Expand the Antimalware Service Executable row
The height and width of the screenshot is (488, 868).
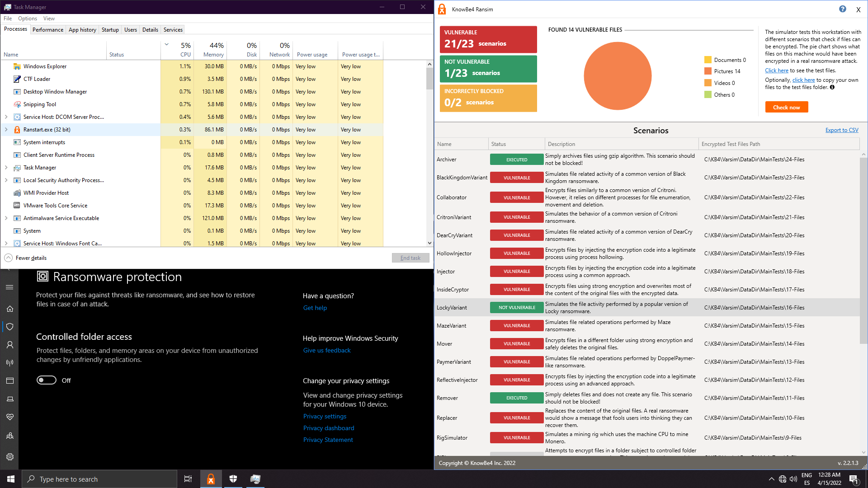point(6,218)
